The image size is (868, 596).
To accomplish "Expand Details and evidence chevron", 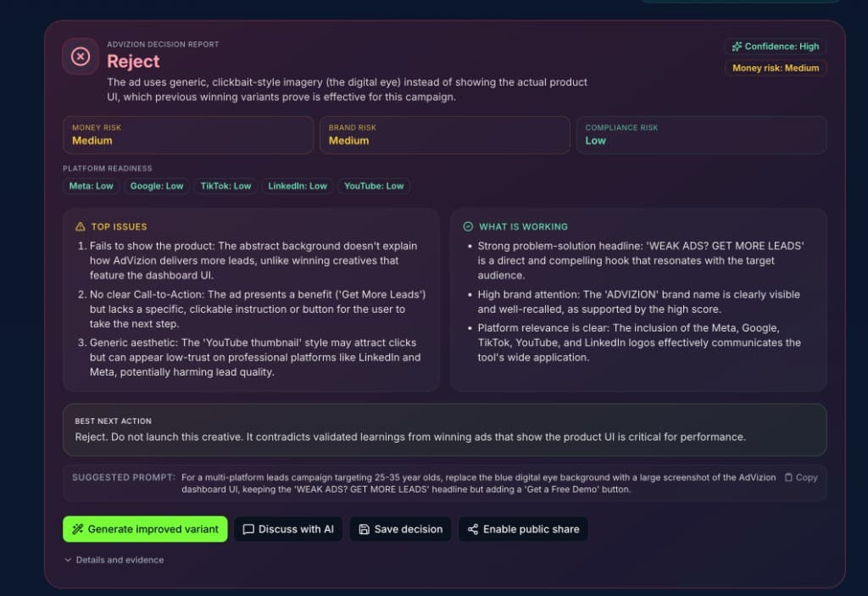I will [x=68, y=560].
